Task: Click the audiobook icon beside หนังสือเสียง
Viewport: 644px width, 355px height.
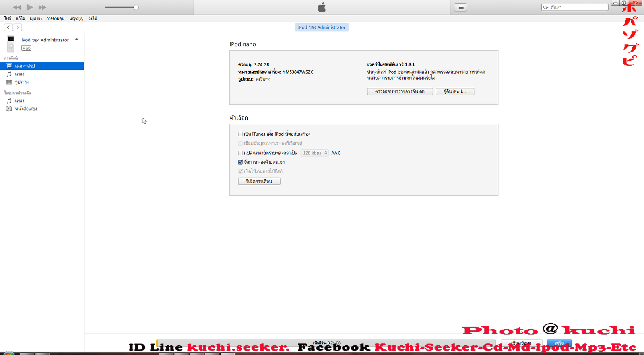Action: pyautogui.click(x=9, y=109)
